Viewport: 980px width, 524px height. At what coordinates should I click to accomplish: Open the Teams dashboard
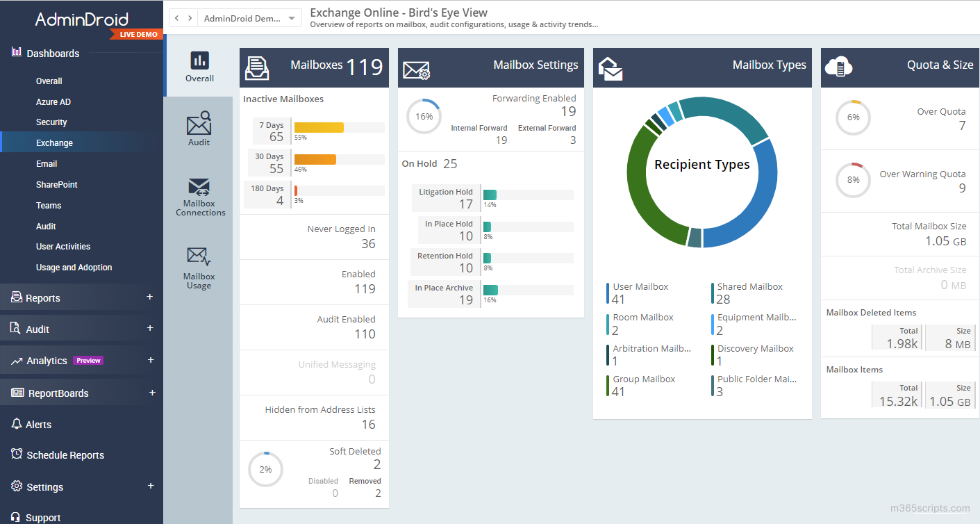tap(49, 205)
